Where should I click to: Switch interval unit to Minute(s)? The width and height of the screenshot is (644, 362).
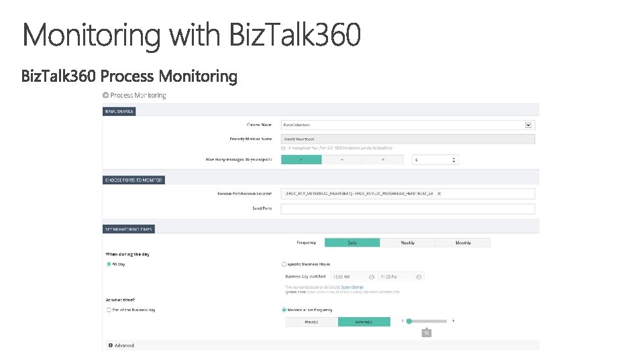pyautogui.click(x=364, y=322)
